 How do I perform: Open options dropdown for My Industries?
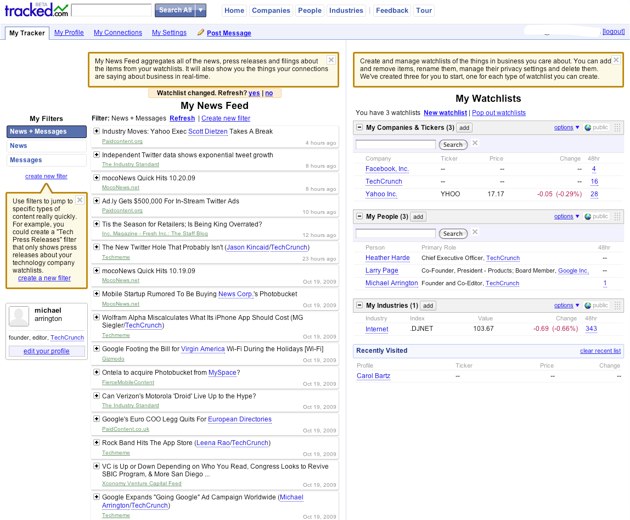[x=565, y=305]
